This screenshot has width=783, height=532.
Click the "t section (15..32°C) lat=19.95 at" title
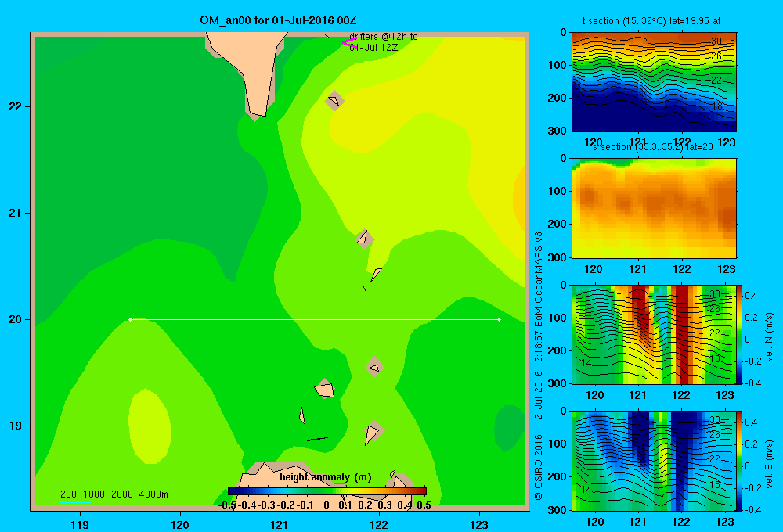point(651,21)
